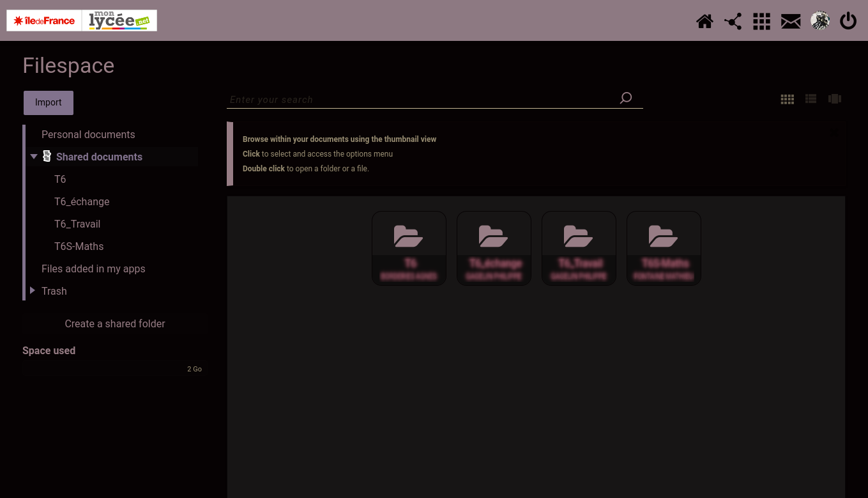Viewport: 868px width, 498px height.
Task: Click the magnifier search icon
Action: point(626,98)
